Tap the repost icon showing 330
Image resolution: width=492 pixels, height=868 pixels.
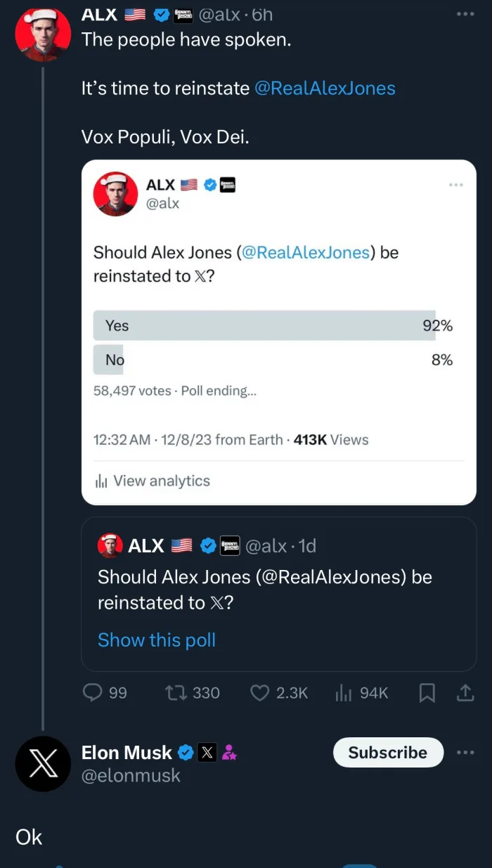[x=174, y=693]
